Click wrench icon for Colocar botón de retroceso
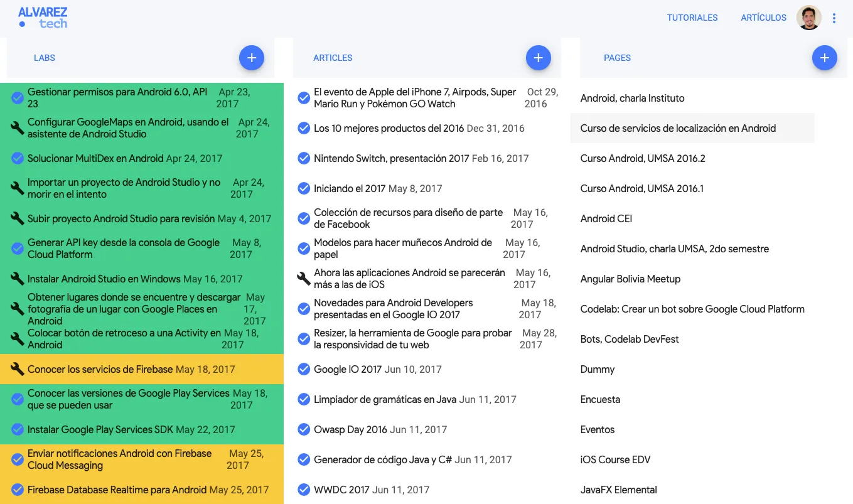The width and height of the screenshot is (853, 504). tap(18, 339)
